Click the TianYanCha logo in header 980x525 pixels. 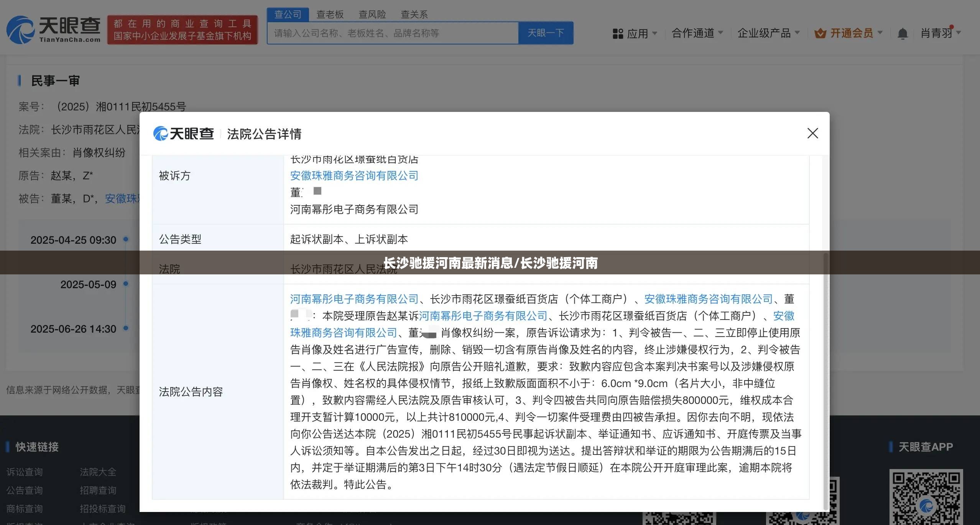(x=53, y=30)
